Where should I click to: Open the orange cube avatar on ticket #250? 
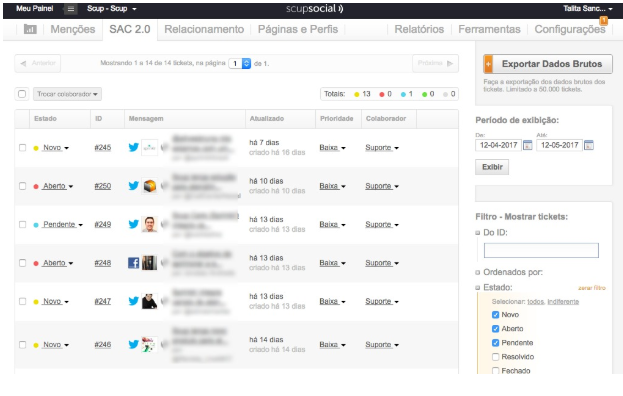click(x=149, y=185)
